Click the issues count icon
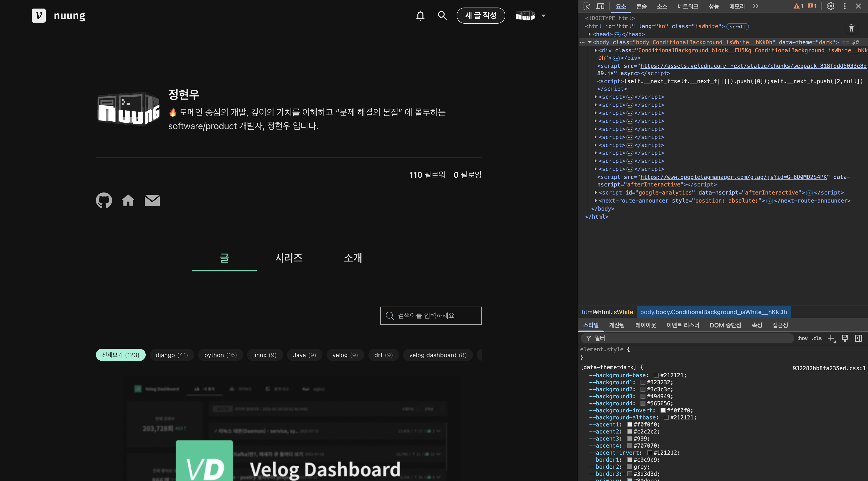This screenshot has height=481, width=868. point(812,6)
